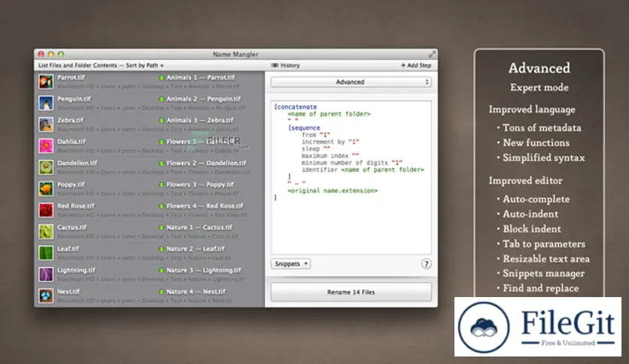Click new name Nature 4 — Nest.tif
629x364 pixels.
click(x=196, y=292)
